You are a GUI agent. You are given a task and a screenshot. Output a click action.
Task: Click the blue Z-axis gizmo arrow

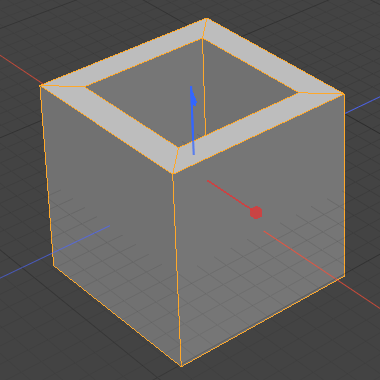193,120
